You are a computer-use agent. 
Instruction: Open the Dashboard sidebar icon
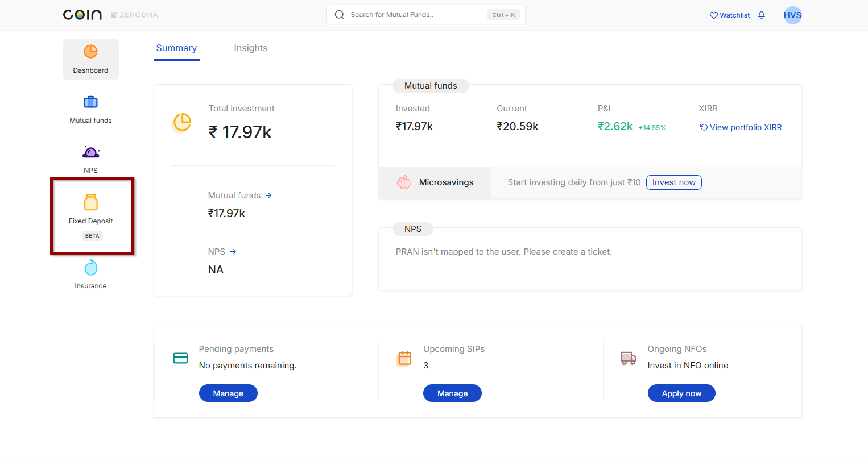(91, 52)
